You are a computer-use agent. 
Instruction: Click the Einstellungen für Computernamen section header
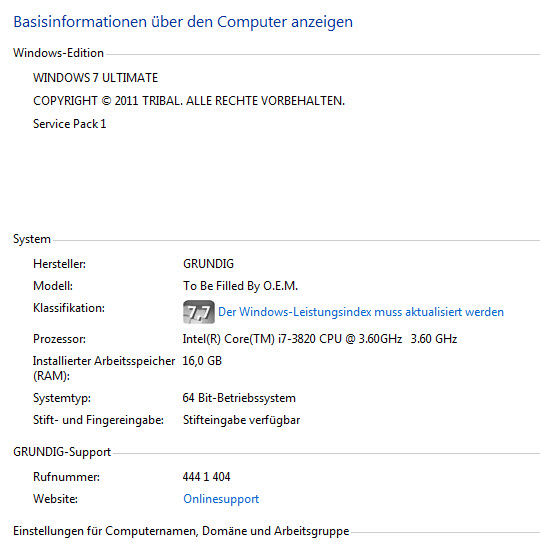tap(181, 531)
